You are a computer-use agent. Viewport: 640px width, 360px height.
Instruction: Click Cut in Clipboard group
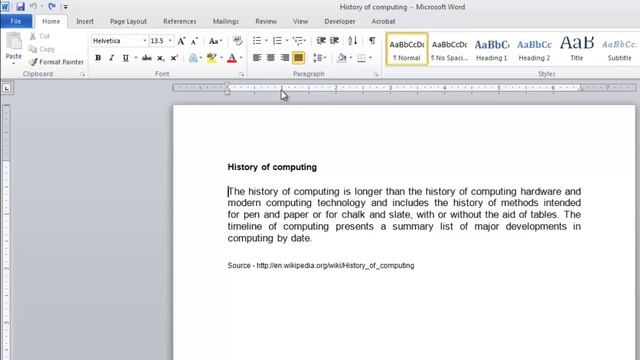pos(40,36)
